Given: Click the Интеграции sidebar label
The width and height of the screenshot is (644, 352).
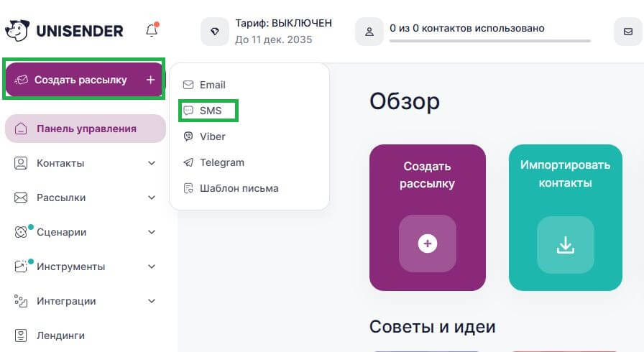Looking at the screenshot, I should point(66,301).
